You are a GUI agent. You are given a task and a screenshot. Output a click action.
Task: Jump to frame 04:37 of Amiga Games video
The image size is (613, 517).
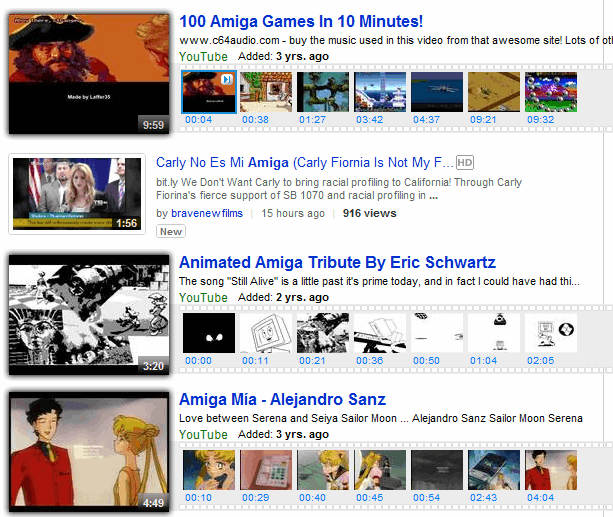(x=437, y=92)
